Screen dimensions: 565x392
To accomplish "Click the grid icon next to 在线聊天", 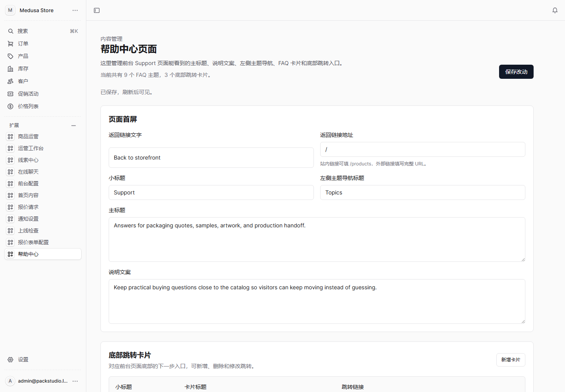I will tap(11, 172).
